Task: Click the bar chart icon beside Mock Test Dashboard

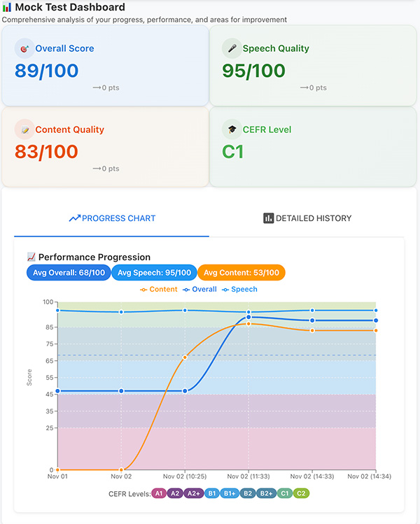Action: pos(7,8)
